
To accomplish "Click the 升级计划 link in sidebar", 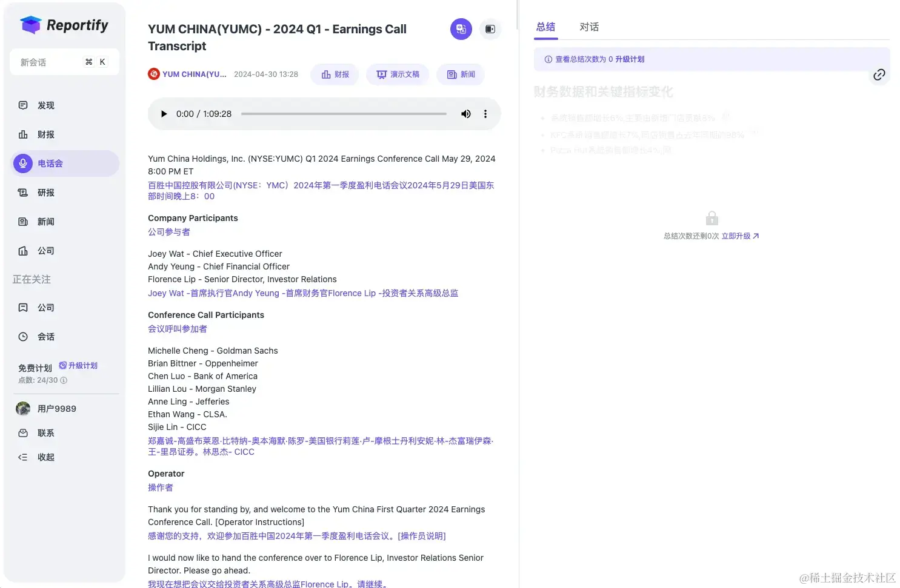I will pyautogui.click(x=78, y=366).
